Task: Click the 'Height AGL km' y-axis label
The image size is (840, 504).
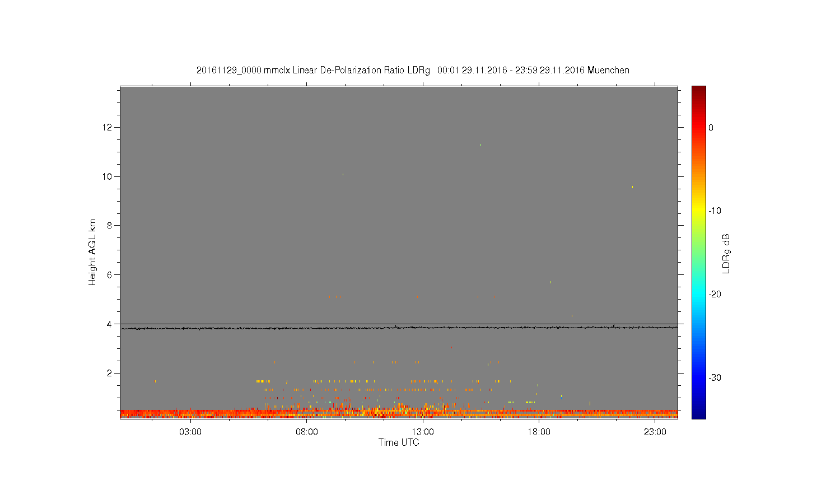Action: 92,252
